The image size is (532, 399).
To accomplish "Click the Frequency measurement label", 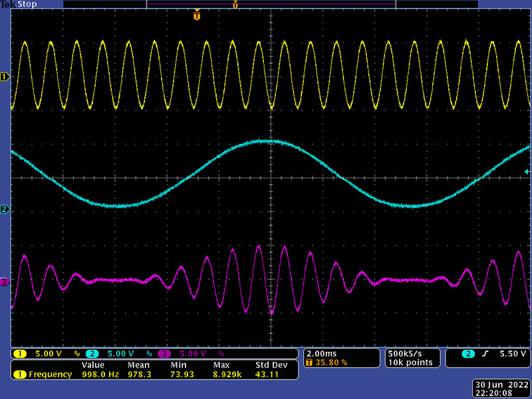I will click(50, 374).
